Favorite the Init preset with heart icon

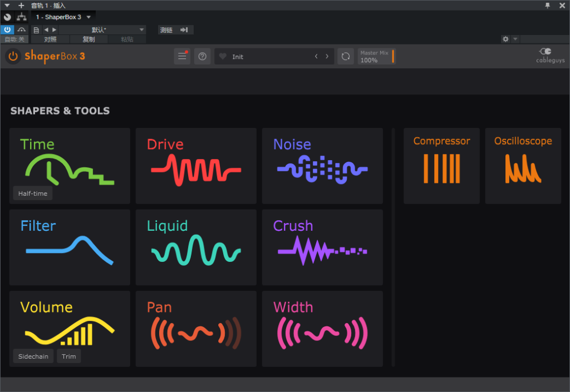pyautogui.click(x=223, y=56)
